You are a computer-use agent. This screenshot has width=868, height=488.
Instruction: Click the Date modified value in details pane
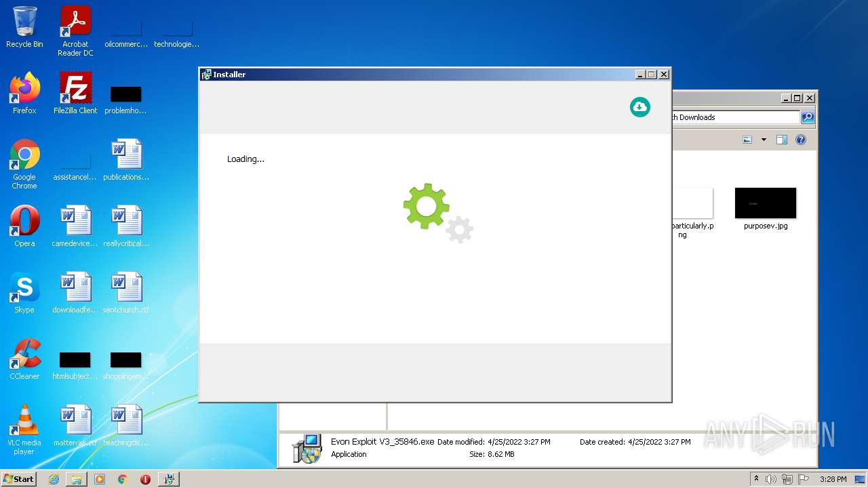tap(519, 442)
